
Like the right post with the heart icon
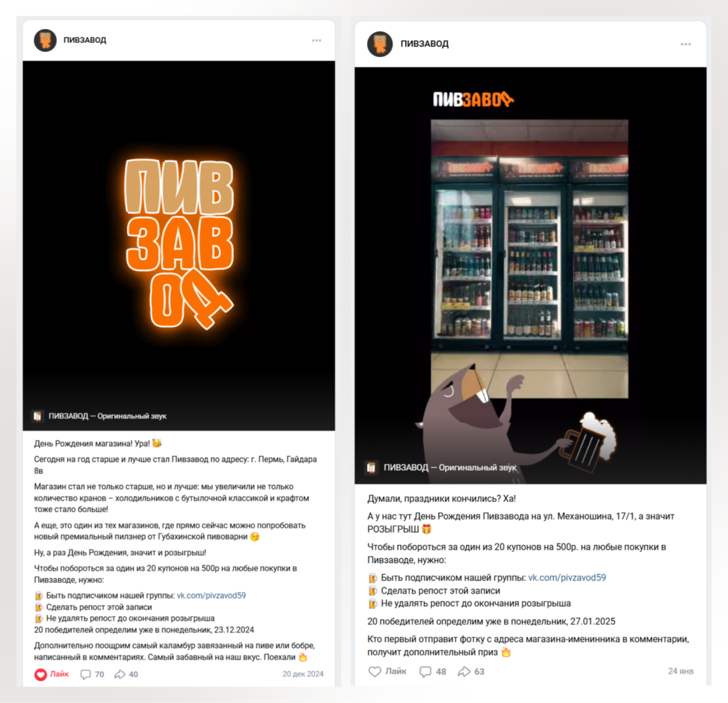point(375,671)
